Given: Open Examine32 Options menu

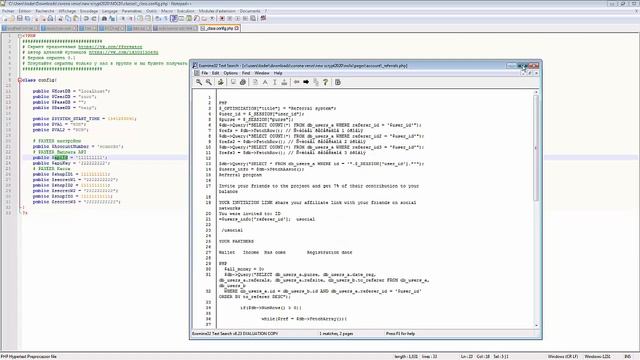Looking at the screenshot, I should pyautogui.click(x=231, y=73).
